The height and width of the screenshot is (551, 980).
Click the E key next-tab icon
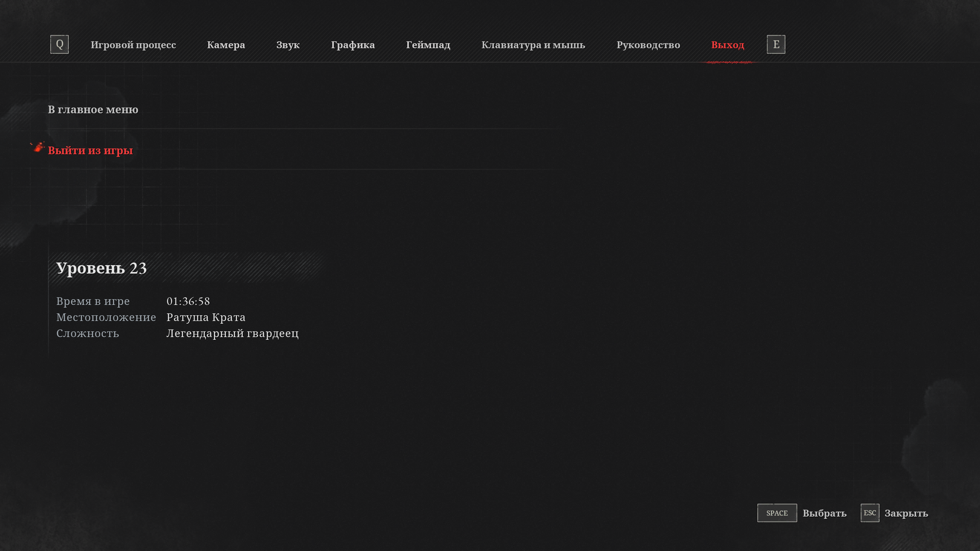776,44
